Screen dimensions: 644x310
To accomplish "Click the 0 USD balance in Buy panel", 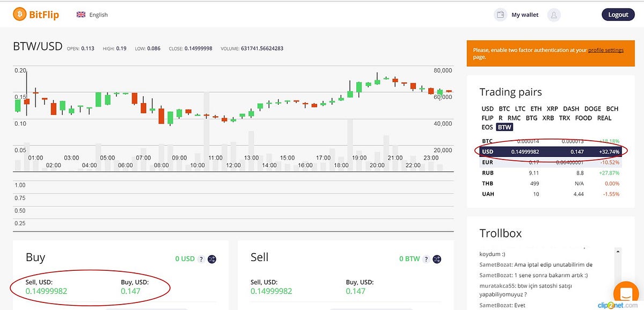I will point(185,259).
